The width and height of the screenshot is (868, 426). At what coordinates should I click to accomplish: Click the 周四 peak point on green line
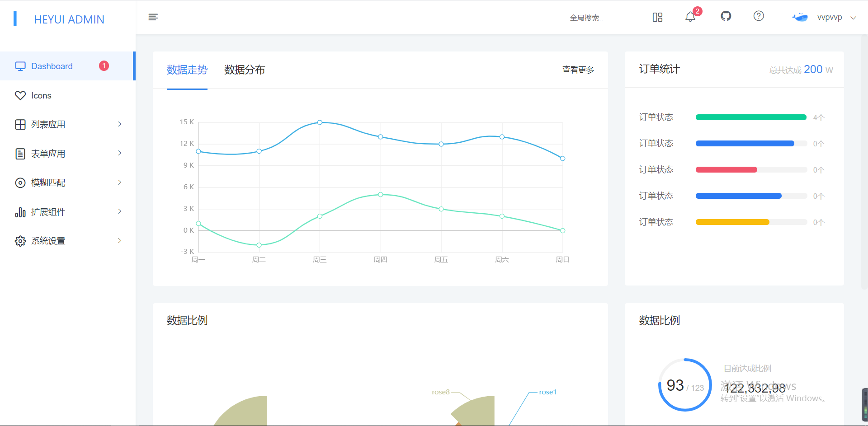[x=381, y=195]
